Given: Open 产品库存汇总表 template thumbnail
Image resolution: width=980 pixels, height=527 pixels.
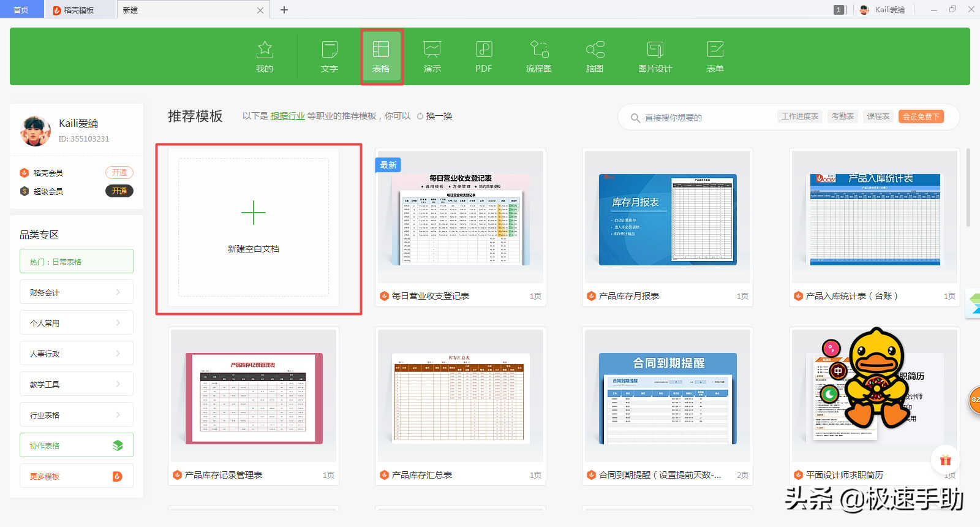Looking at the screenshot, I should tap(461, 396).
